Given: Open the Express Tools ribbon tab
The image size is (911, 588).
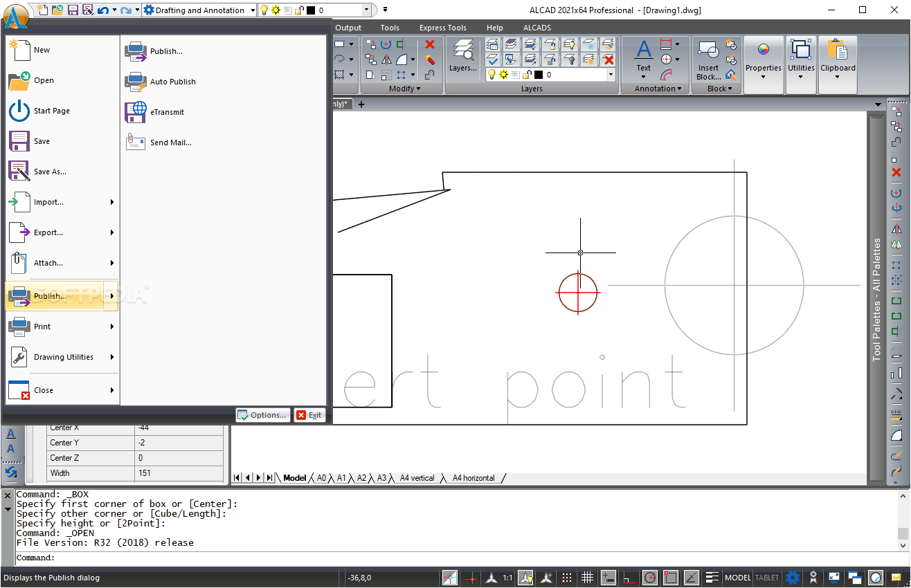Looking at the screenshot, I should (x=443, y=28).
